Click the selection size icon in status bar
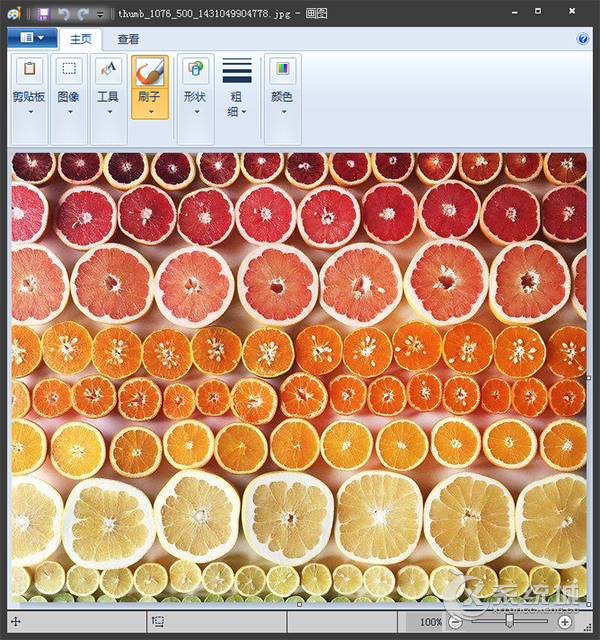 158,622
